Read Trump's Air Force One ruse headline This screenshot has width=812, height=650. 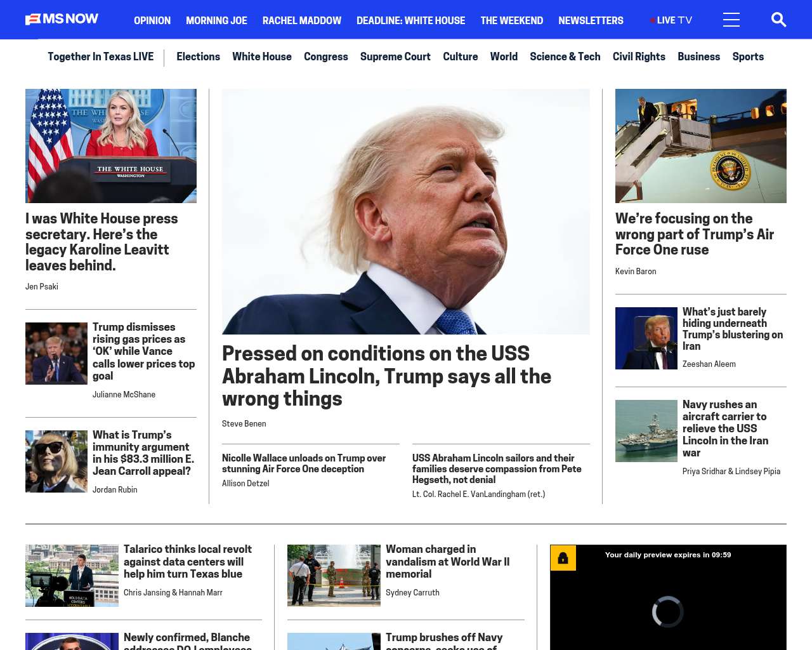pos(695,234)
